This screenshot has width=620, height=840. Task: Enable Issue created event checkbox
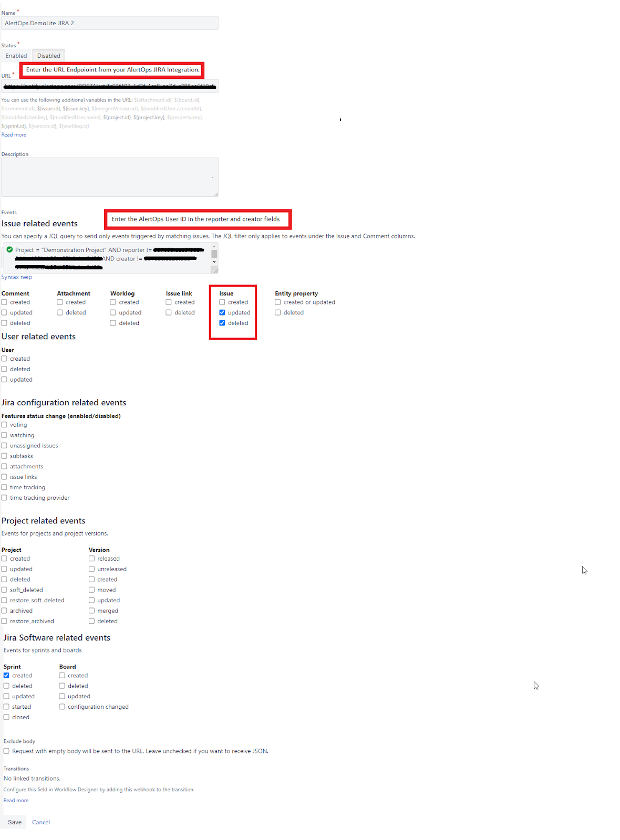coord(222,302)
